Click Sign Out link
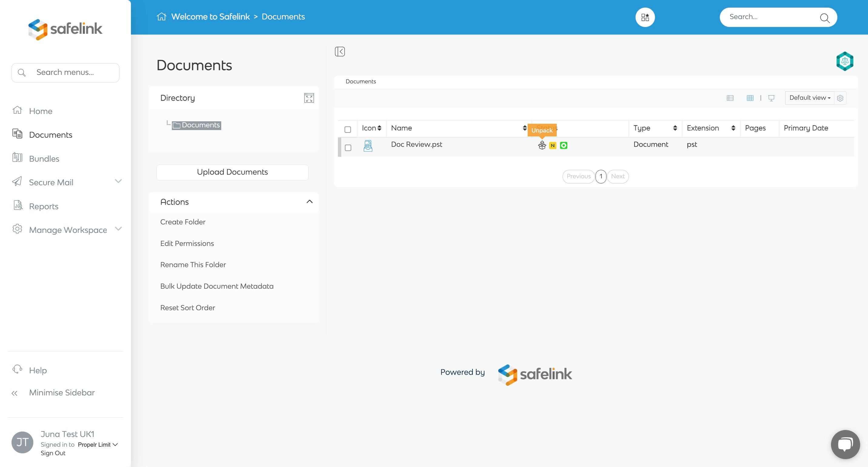 coord(53,453)
